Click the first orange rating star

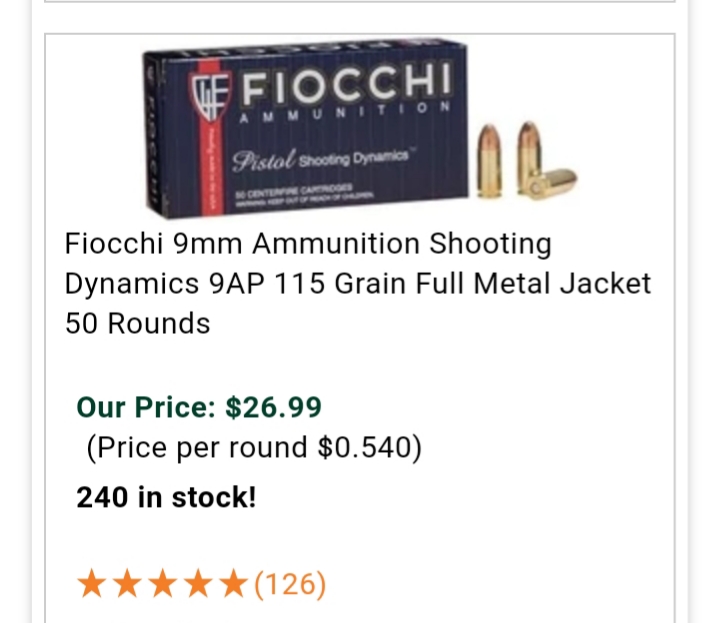(92, 584)
